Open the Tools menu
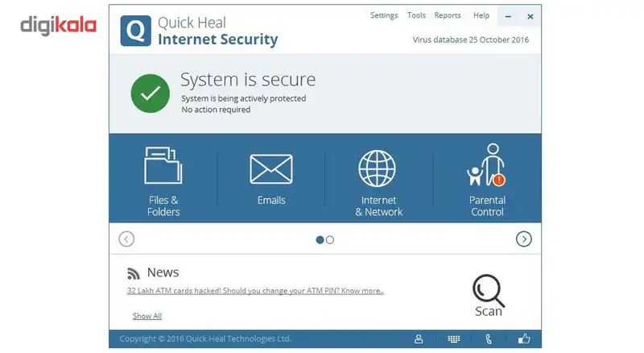Viewport: 644px width, 353px height. pyautogui.click(x=416, y=15)
